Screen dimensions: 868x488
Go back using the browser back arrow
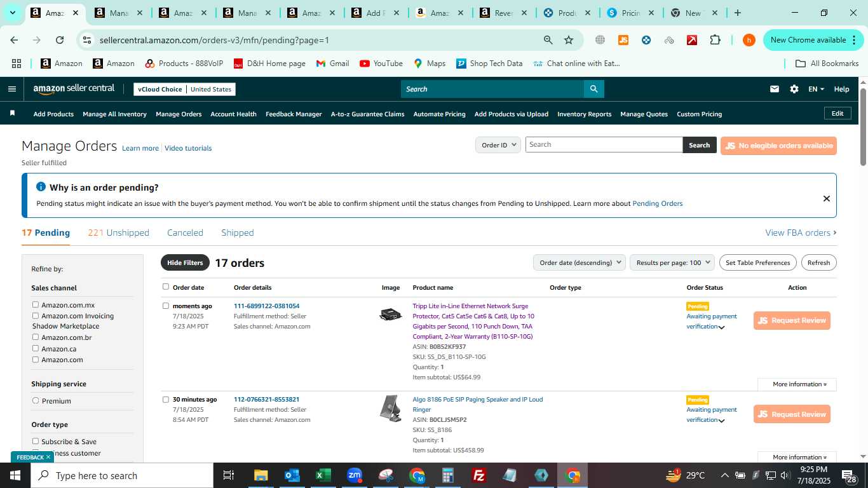(x=14, y=40)
